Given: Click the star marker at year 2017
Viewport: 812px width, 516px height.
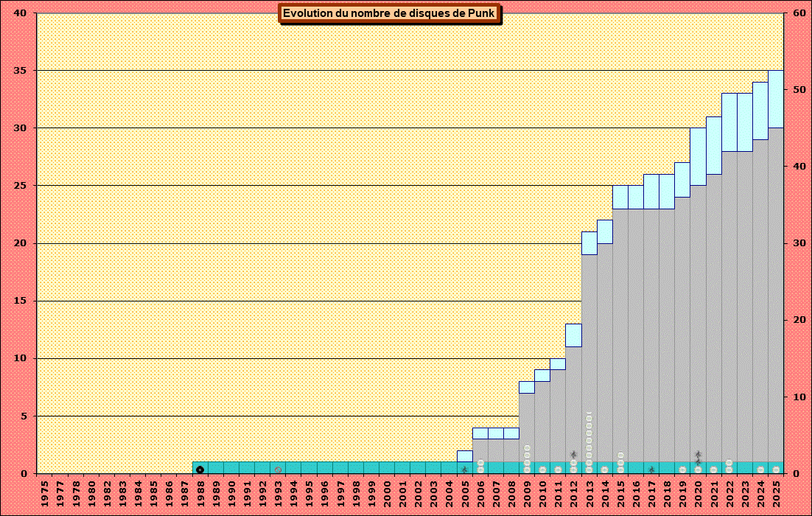Looking at the screenshot, I should (x=651, y=470).
